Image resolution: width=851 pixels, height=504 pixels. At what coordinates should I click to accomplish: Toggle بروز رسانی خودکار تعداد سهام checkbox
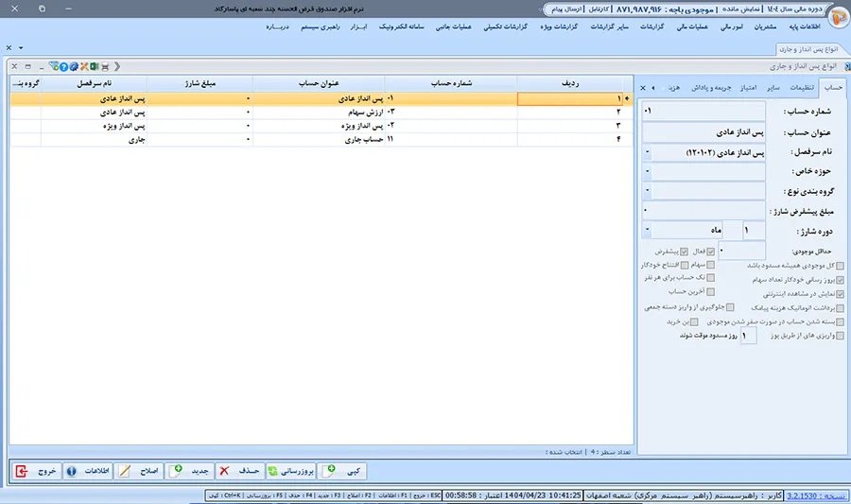(x=841, y=280)
